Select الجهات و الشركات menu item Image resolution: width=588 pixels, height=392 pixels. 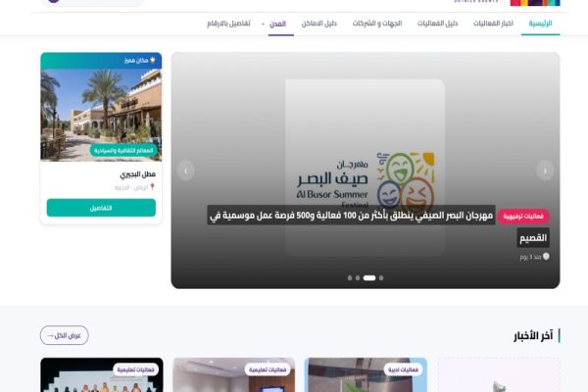point(377,24)
